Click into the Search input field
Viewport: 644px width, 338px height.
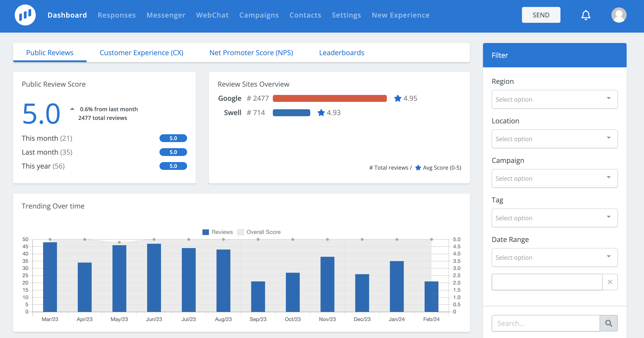pyautogui.click(x=545, y=323)
